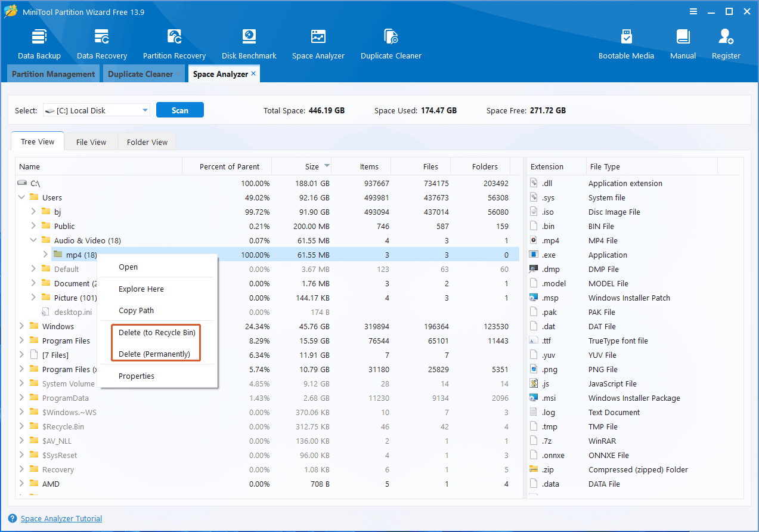Select the [7 Files] row
759x532 pixels.
point(268,355)
